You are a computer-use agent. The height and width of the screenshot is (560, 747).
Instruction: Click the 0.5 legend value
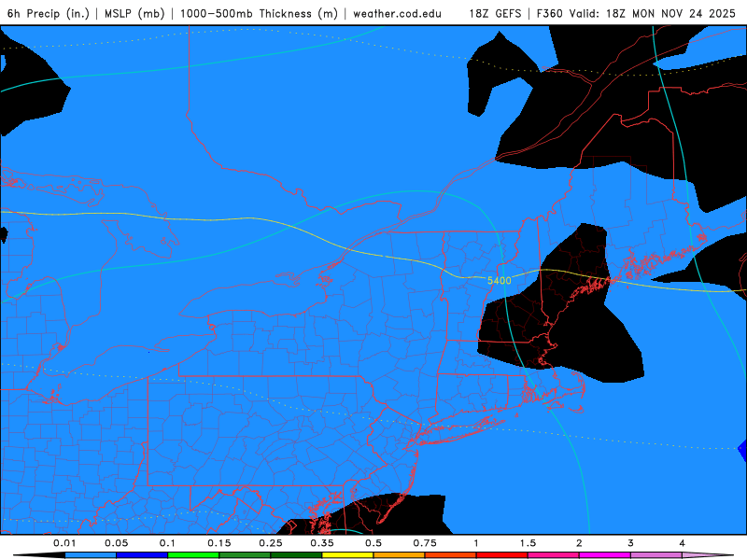pyautogui.click(x=373, y=543)
